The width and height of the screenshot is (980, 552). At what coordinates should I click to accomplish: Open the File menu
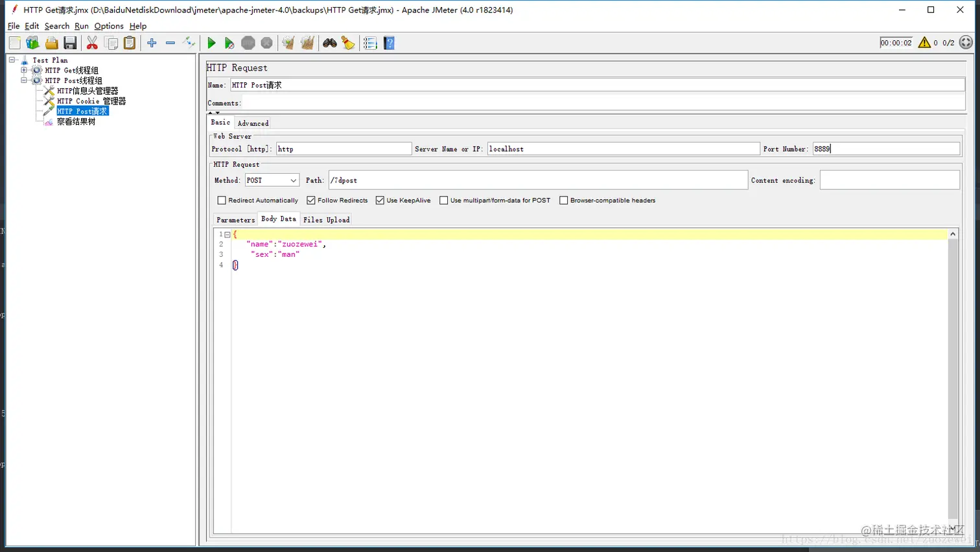click(14, 26)
